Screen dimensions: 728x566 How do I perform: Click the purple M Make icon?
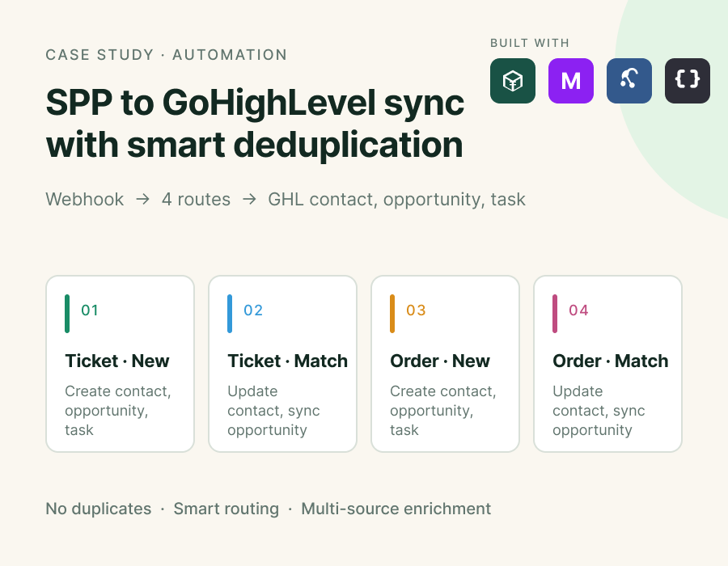(570, 81)
